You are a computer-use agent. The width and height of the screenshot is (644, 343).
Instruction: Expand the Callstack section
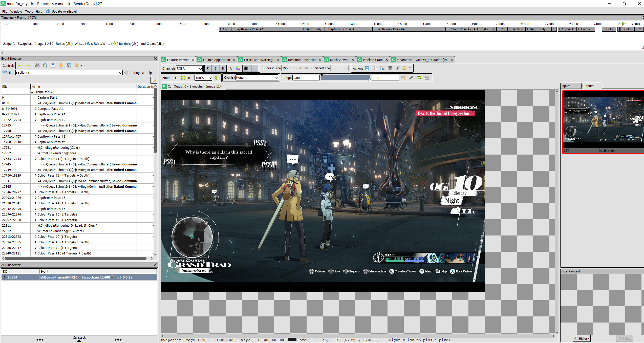click(79, 339)
